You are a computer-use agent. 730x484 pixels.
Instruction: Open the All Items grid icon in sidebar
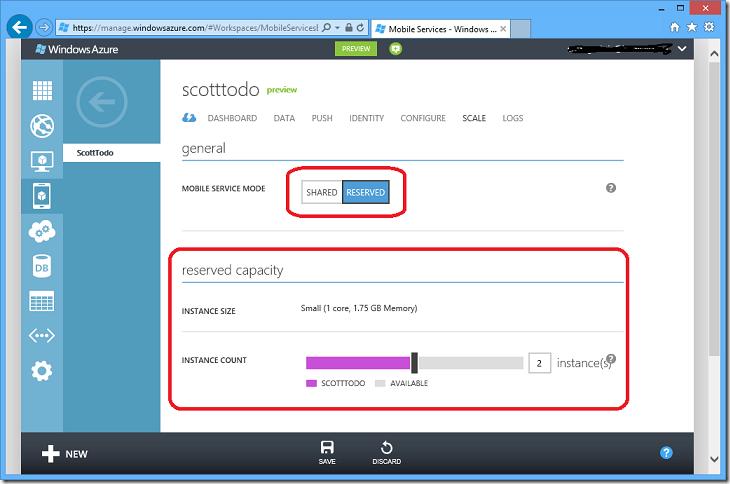(42, 90)
